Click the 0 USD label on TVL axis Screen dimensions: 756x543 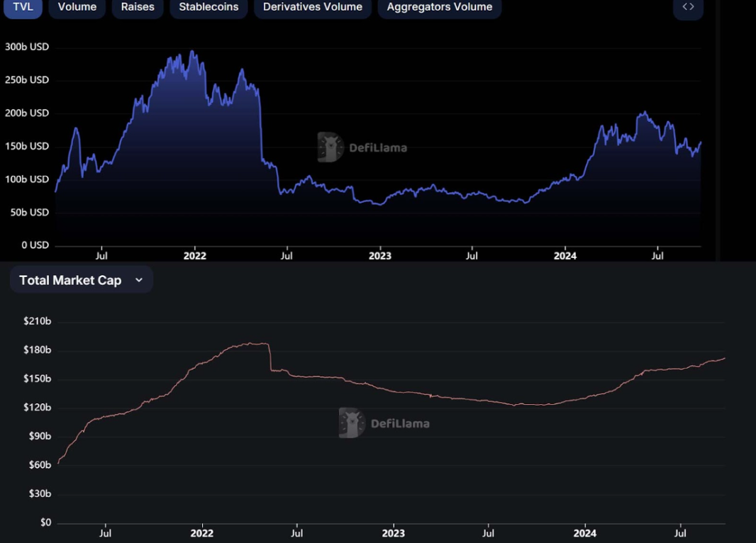35,245
